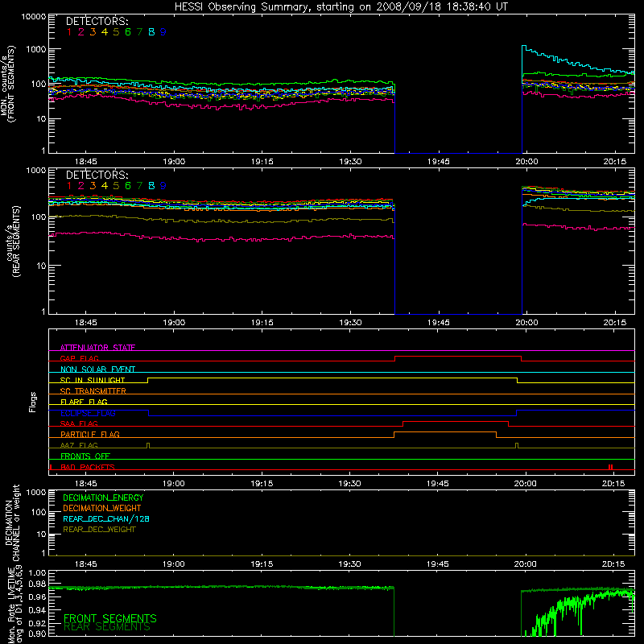
Task: Click the 19:30 time tick under decimation plot
Action: (349, 564)
